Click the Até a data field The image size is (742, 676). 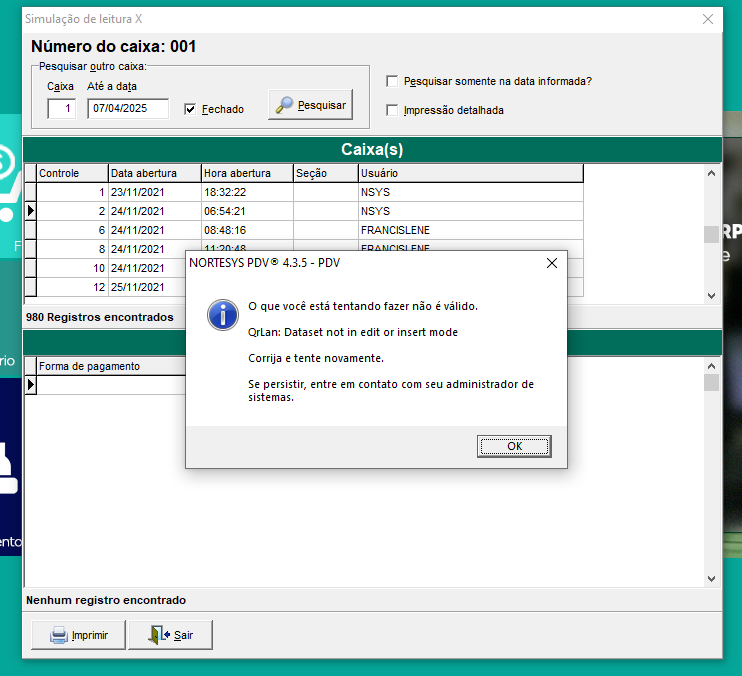pos(127,109)
